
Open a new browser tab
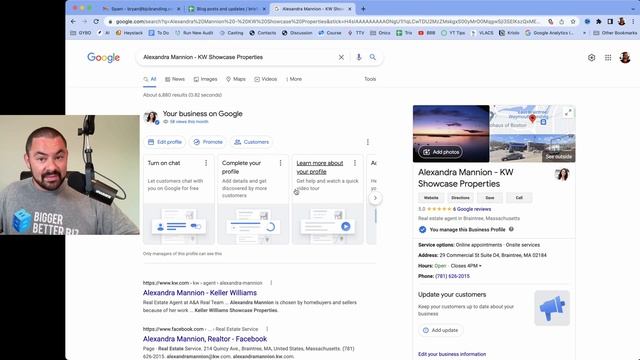(x=363, y=9)
